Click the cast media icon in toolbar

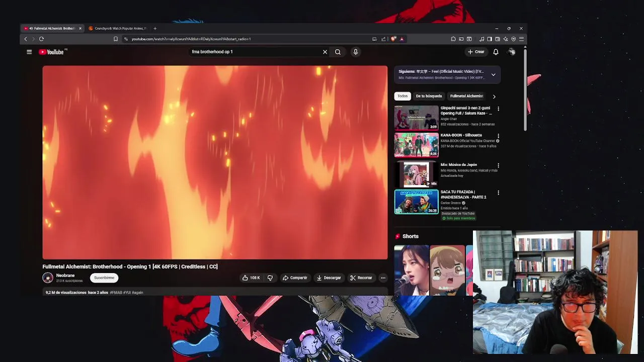point(461,39)
